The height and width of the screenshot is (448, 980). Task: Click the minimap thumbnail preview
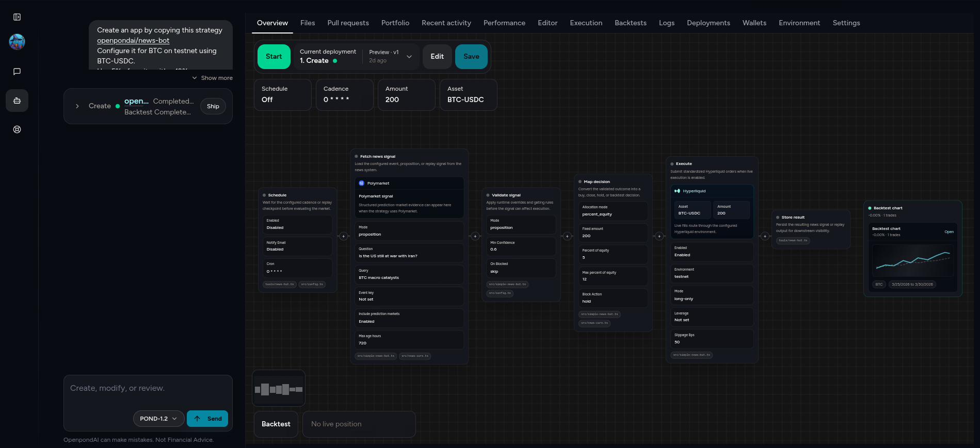tap(279, 389)
